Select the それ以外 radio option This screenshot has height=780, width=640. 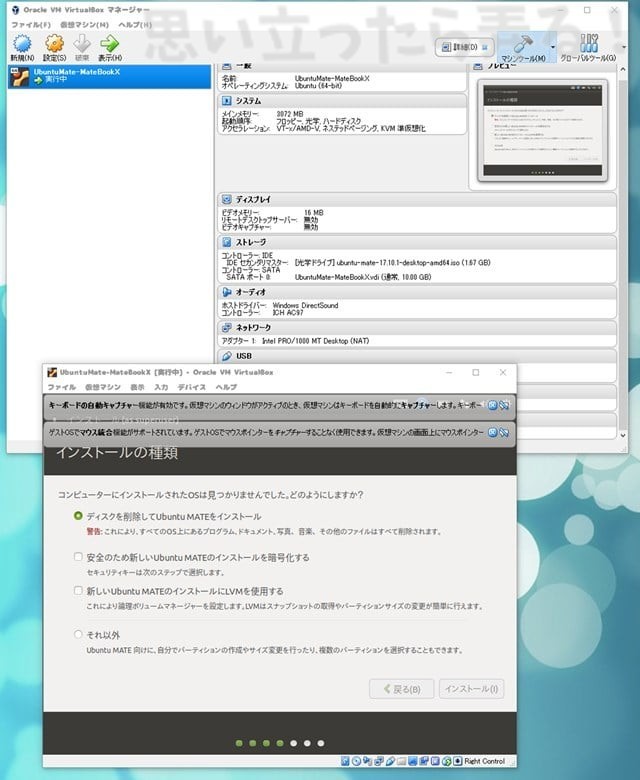pyautogui.click(x=78, y=634)
